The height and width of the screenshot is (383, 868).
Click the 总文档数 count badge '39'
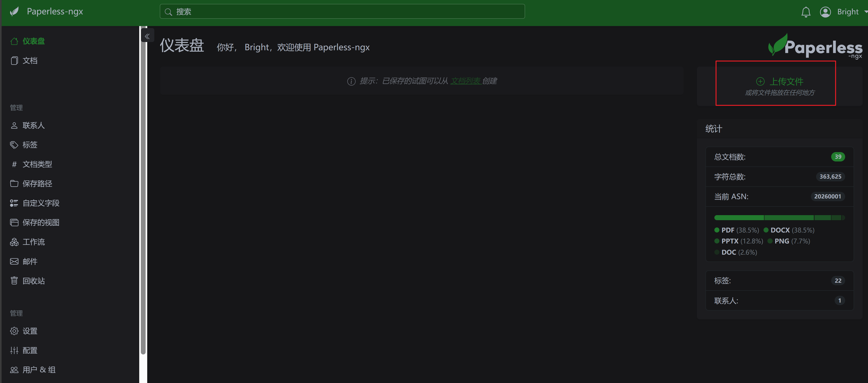[838, 157]
